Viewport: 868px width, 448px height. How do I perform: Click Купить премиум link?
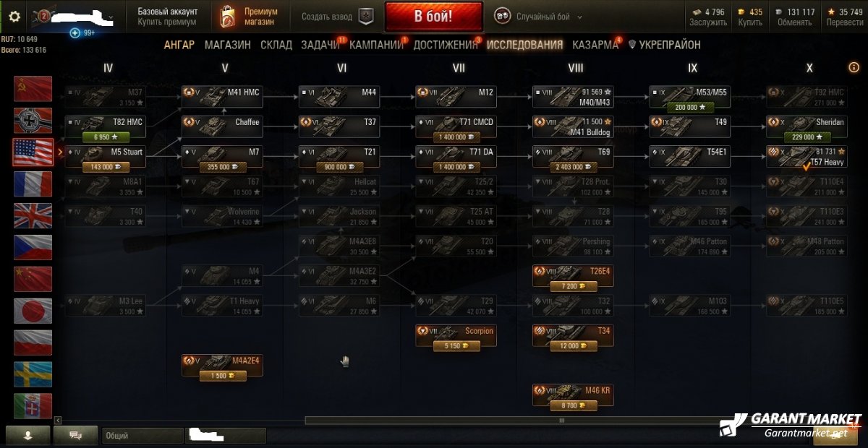tap(168, 22)
